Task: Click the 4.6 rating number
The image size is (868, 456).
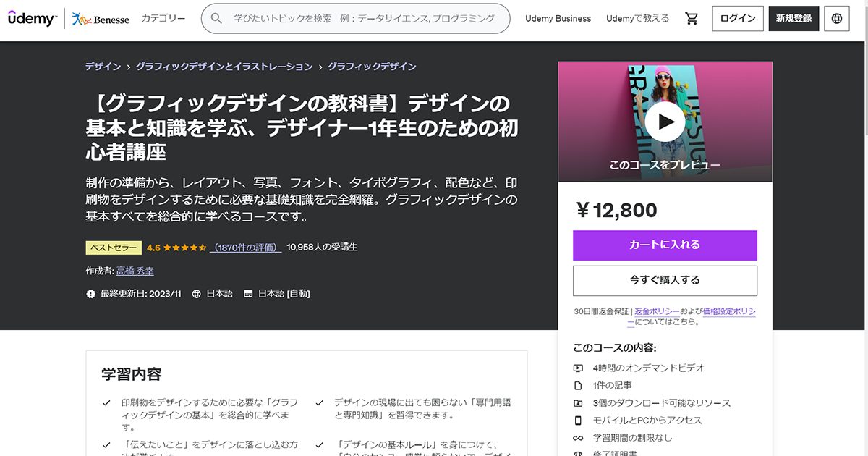Action: (x=153, y=248)
